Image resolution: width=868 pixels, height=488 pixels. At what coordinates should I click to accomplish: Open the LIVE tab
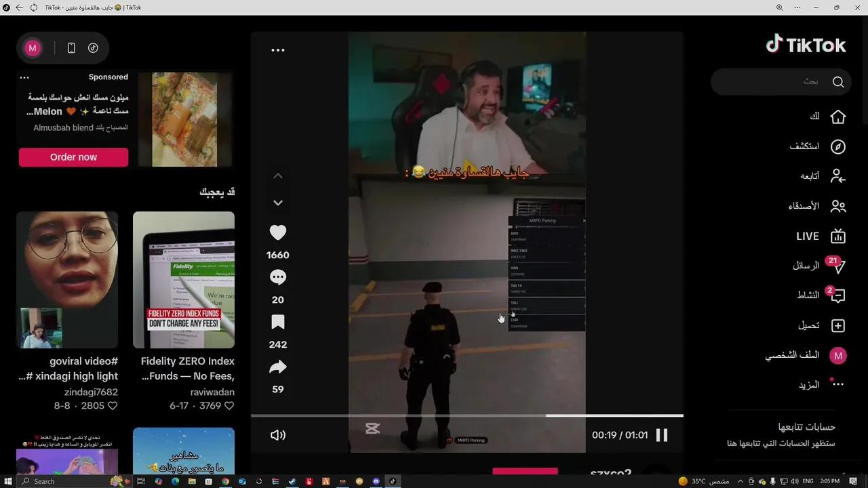[821, 236]
